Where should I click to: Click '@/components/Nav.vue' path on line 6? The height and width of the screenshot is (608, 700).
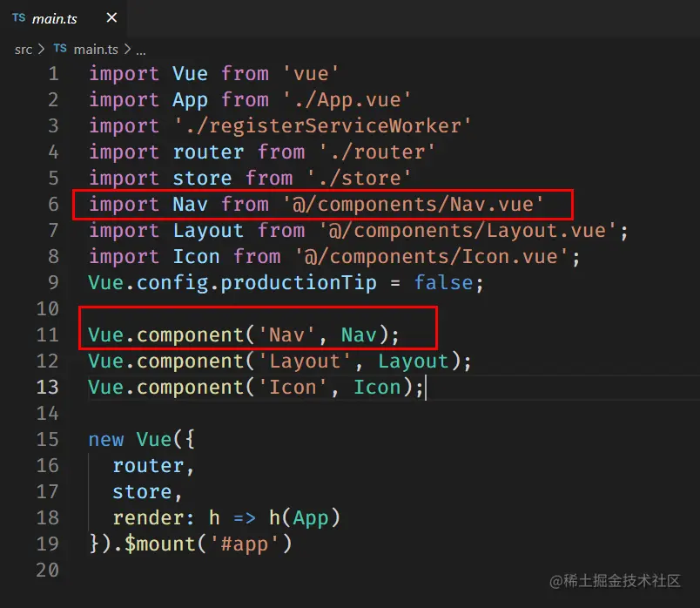(x=413, y=204)
